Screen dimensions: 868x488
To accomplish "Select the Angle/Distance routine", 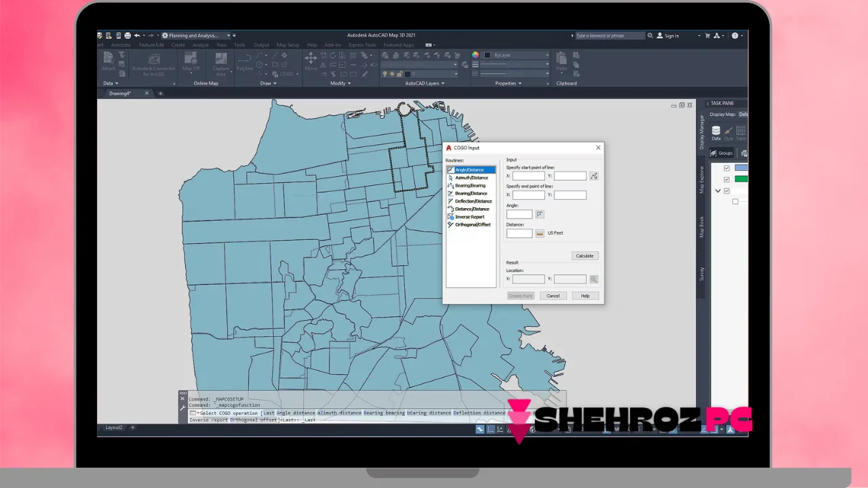I will point(471,169).
